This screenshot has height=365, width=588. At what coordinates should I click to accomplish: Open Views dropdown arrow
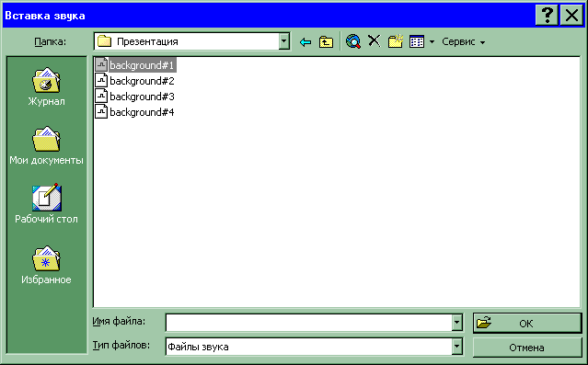pyautogui.click(x=432, y=41)
